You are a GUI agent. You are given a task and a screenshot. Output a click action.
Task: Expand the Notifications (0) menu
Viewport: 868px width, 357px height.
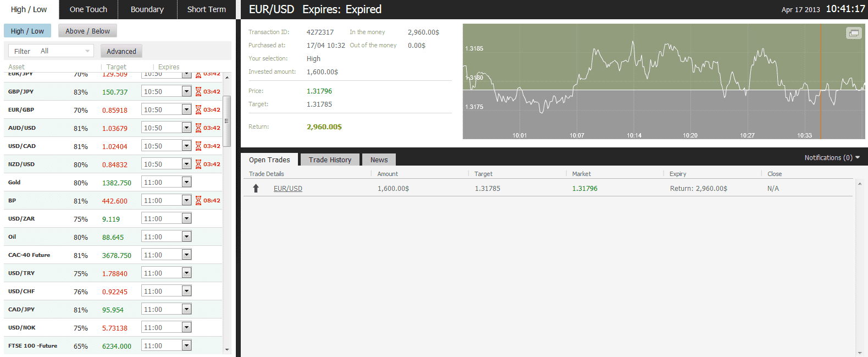coord(832,158)
